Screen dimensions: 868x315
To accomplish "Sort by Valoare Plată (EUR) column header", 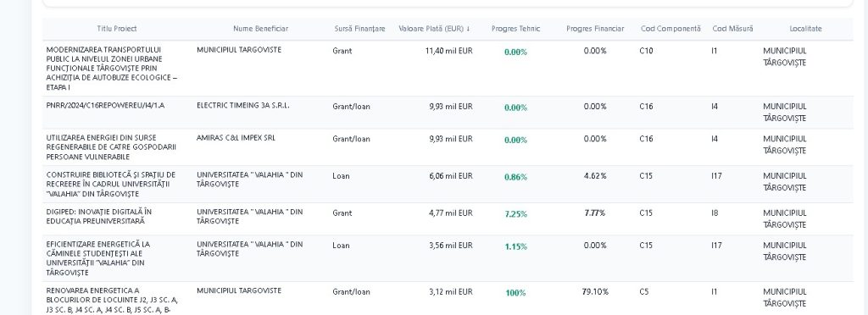I will point(434,29).
